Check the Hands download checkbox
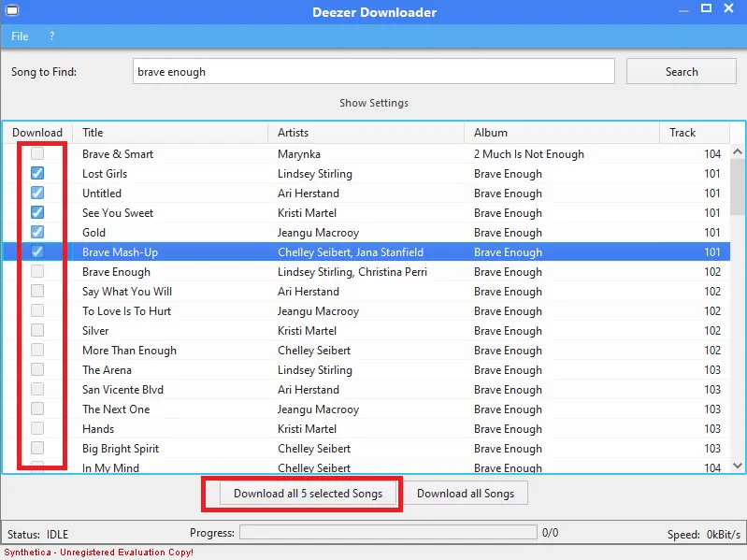 [37, 428]
